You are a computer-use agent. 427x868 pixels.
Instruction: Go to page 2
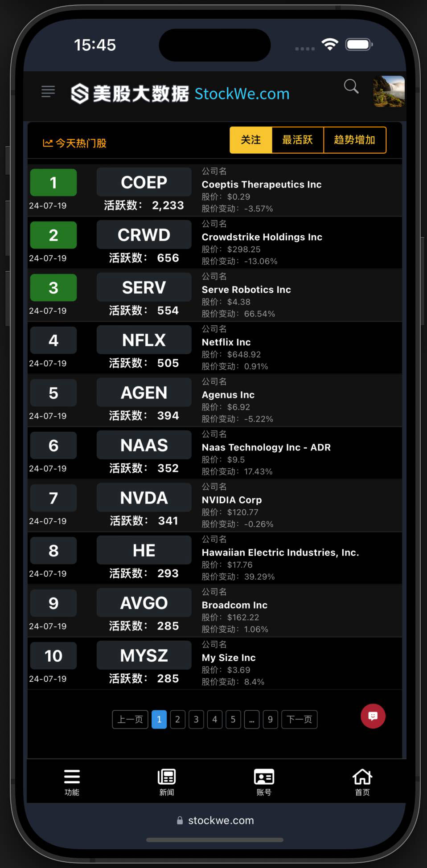tap(177, 719)
